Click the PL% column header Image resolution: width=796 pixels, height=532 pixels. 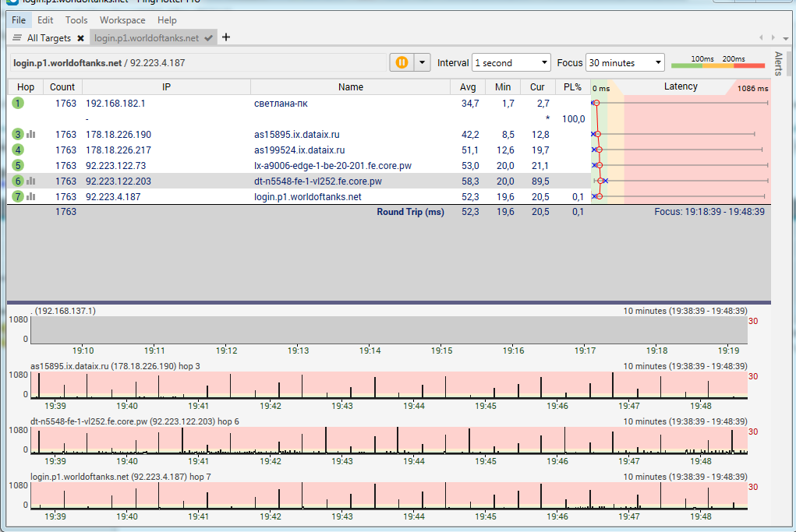coord(571,87)
